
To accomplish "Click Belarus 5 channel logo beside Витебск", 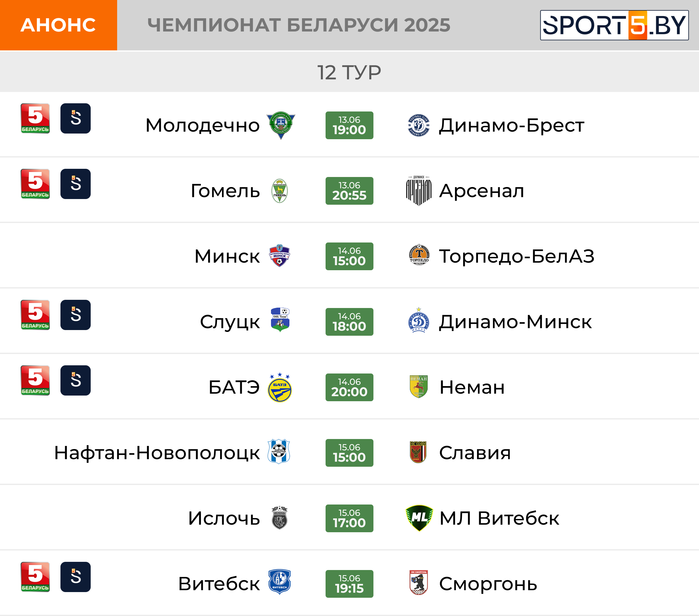I will coord(35,577).
